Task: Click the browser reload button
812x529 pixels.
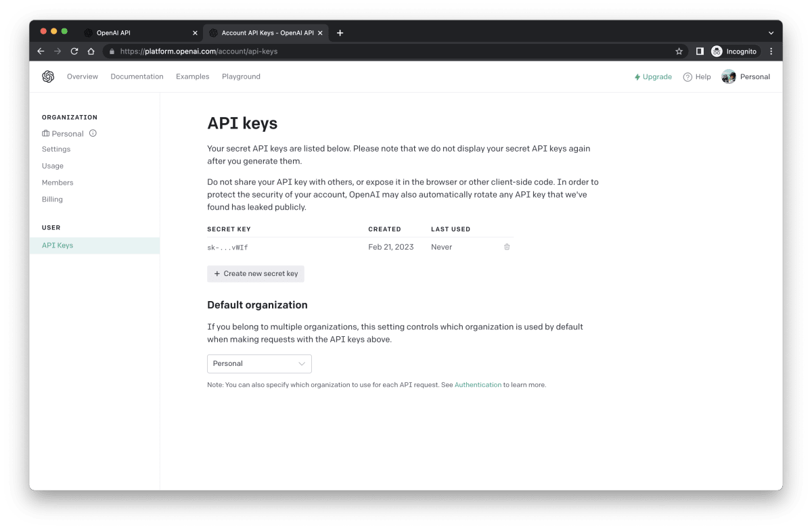Action: (x=74, y=51)
